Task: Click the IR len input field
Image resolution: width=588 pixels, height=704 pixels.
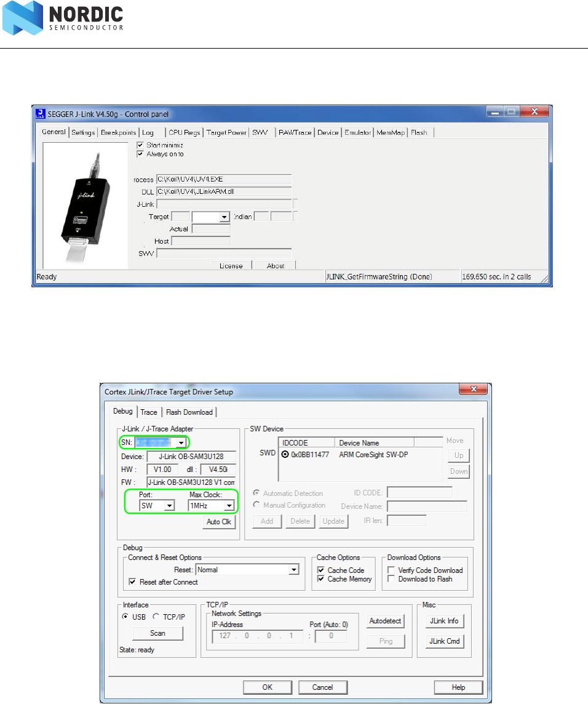Action: point(407,521)
